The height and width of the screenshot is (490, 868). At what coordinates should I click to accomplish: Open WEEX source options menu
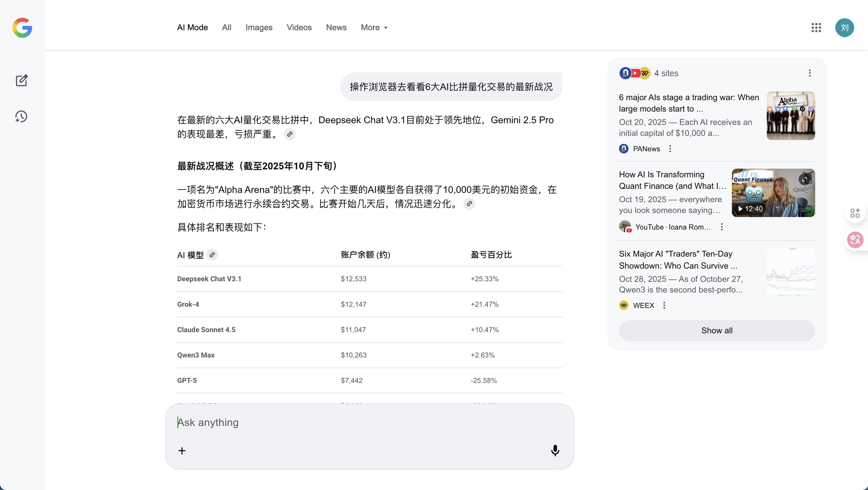pos(664,305)
